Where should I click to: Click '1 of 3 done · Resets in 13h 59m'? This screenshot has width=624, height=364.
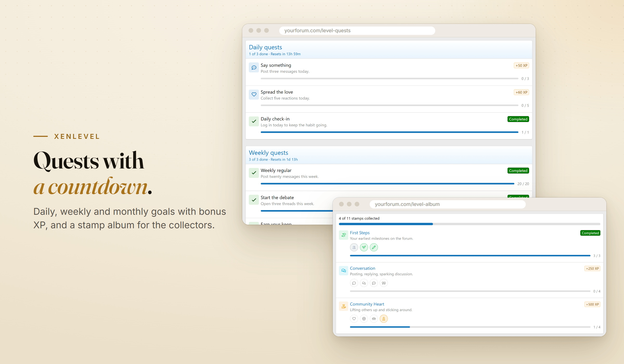[x=275, y=54]
